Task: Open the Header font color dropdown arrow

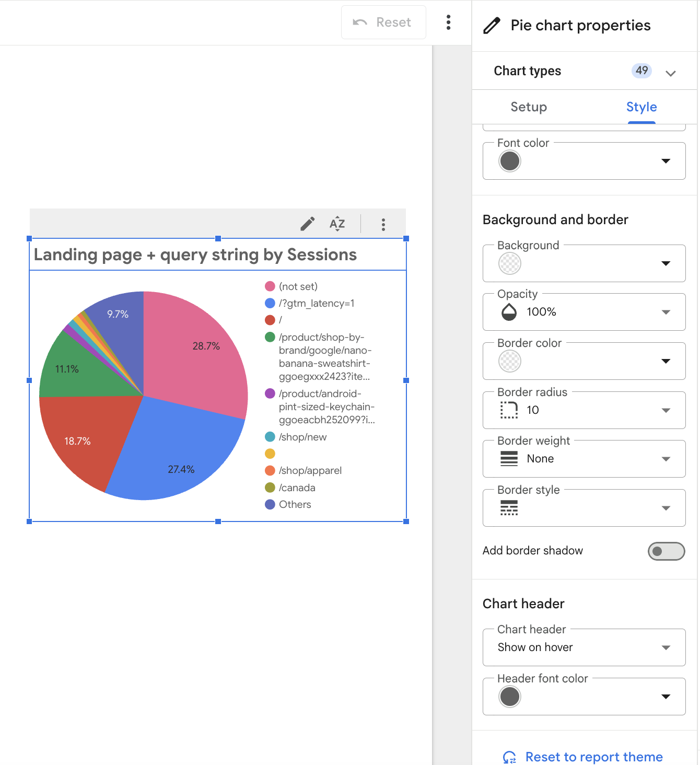Action: (x=666, y=697)
